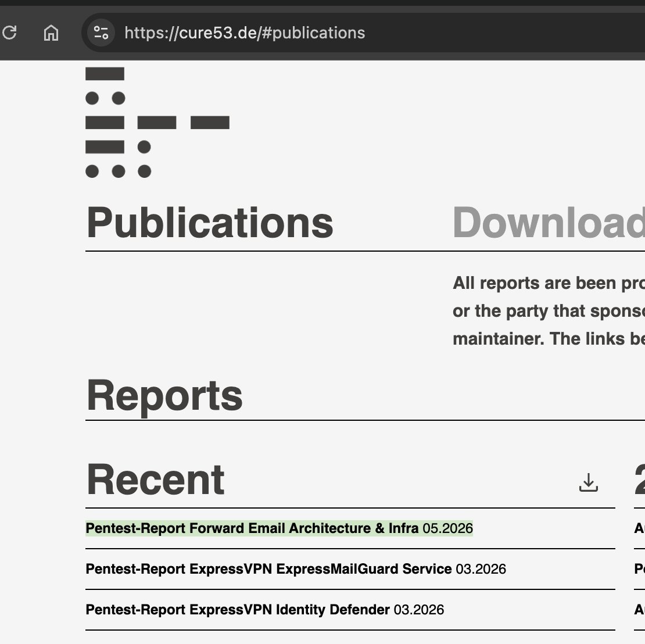Open site information icon in address bar
The width and height of the screenshot is (645, 644).
[x=101, y=33]
